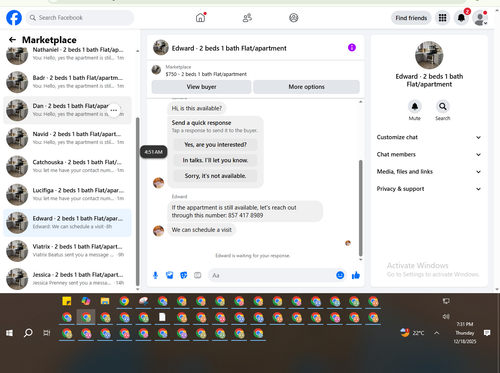Expand Media, files and links section
500x373 pixels.
pyautogui.click(x=429, y=172)
